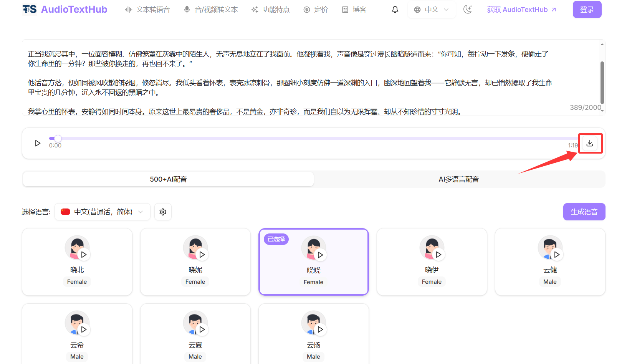Screen dimensions: 632x364
Task: Open the notification bell
Action: coord(395,10)
